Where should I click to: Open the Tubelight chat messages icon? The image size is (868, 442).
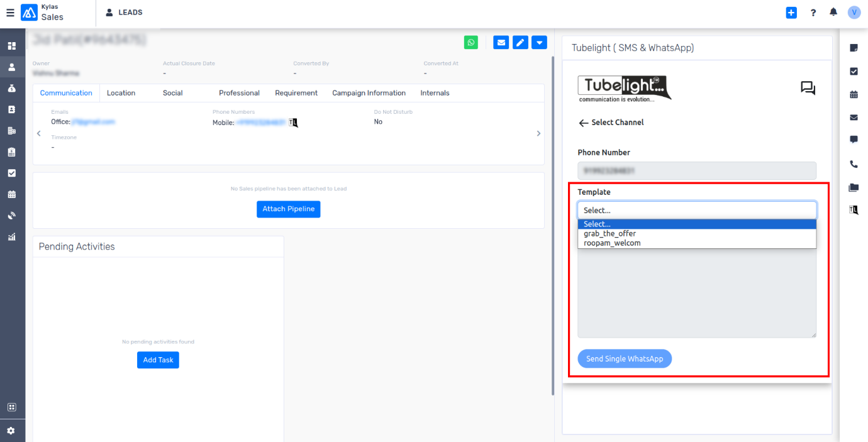[808, 88]
